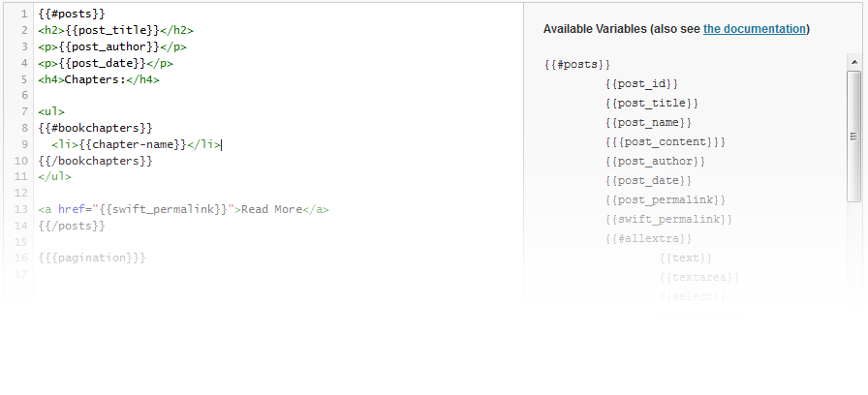Place cursor on line 1 {{#posts}} code
Viewport: 868px width, 395px height.
coord(72,14)
